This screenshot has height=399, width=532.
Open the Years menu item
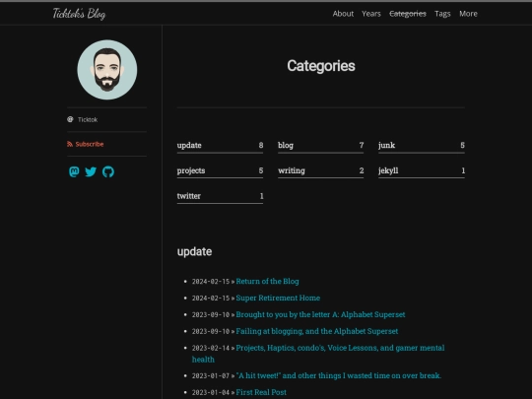point(370,14)
